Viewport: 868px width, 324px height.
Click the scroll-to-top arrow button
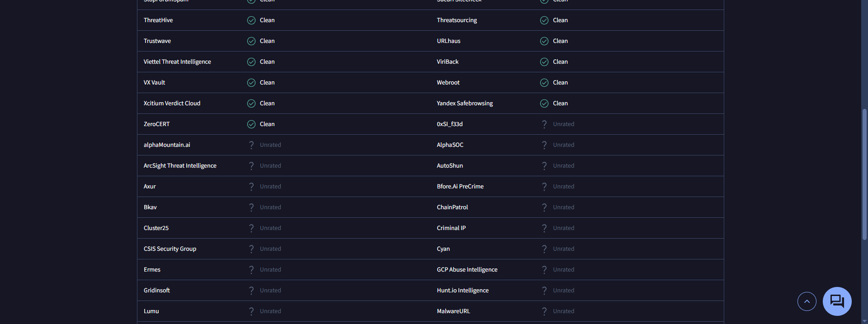point(807,301)
